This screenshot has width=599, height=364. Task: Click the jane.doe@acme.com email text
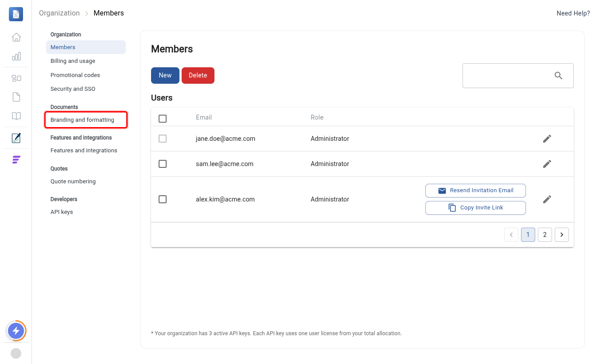(x=226, y=139)
